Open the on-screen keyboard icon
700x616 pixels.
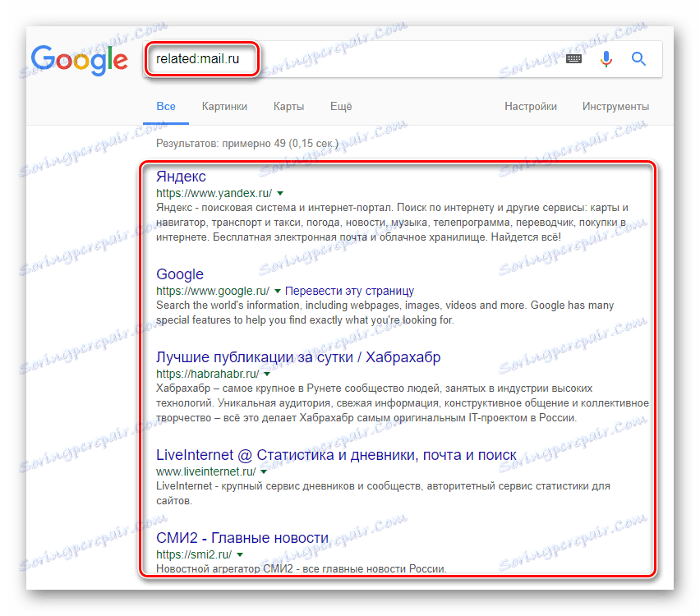573,59
